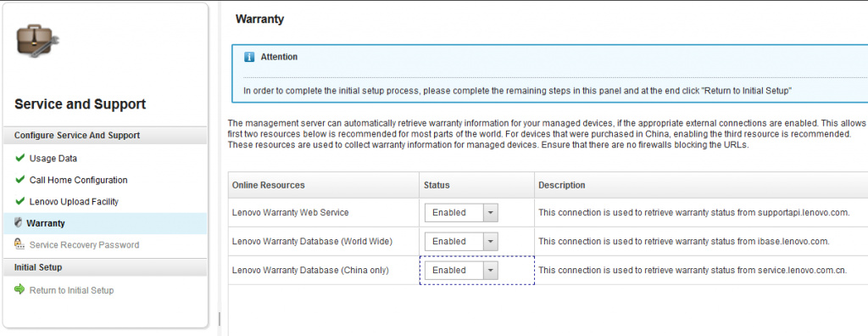The height and width of the screenshot is (336, 868).
Task: Select the Warranty sidebar item
Action: coord(104,223)
